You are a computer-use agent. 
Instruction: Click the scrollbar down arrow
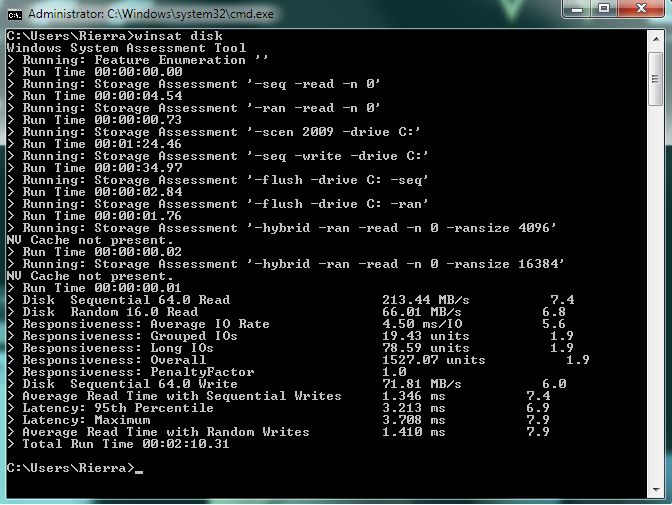coord(656,489)
